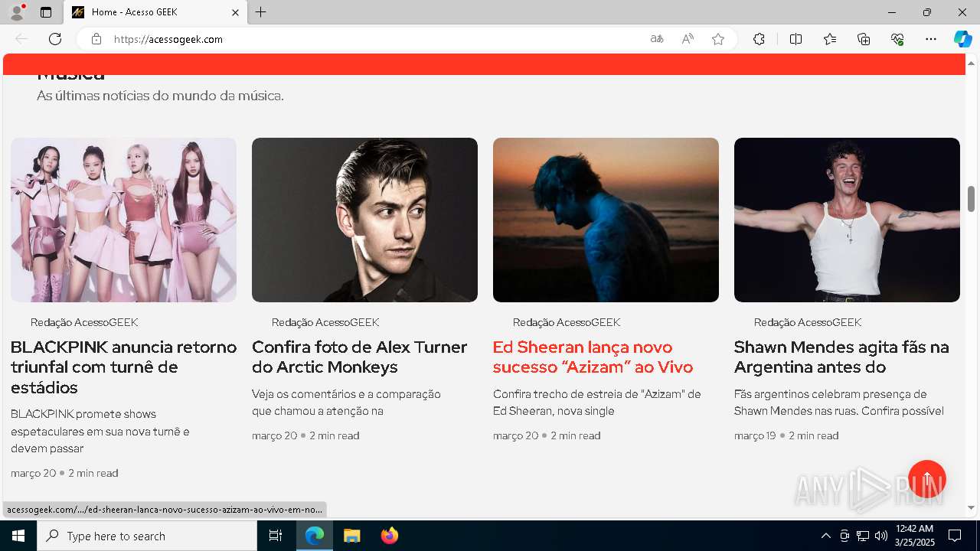Launch Firefox from the taskbar
This screenshot has height=551, width=980.
389,536
